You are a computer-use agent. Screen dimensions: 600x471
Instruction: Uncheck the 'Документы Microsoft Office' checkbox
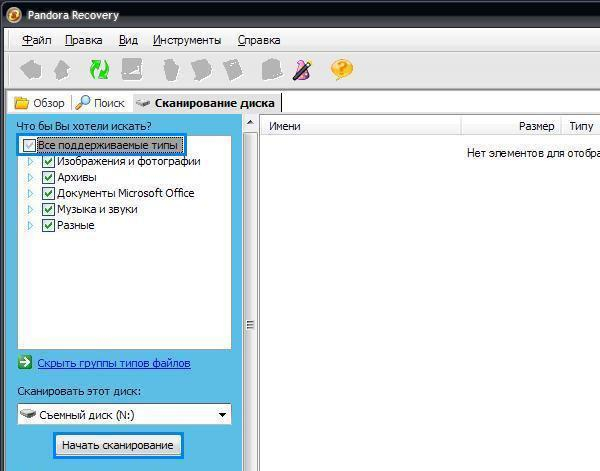pos(48,193)
